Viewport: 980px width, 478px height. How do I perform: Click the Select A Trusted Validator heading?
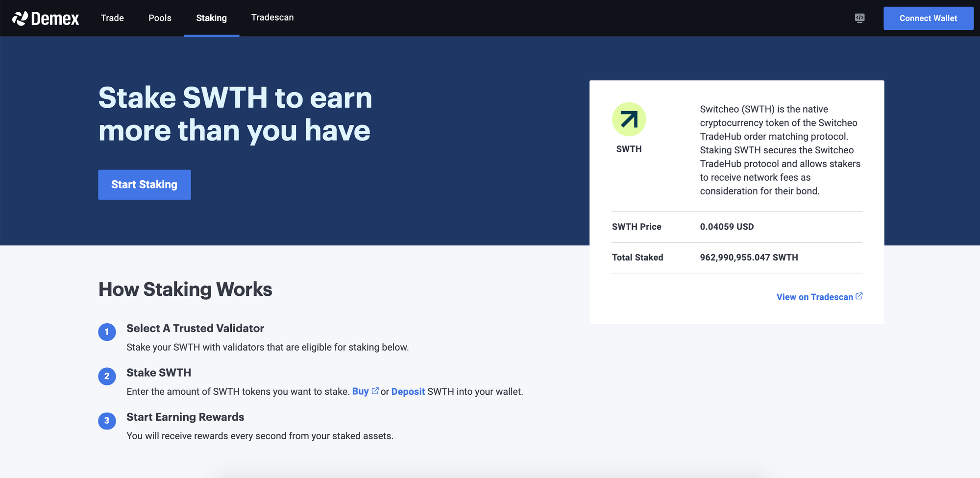pos(195,329)
